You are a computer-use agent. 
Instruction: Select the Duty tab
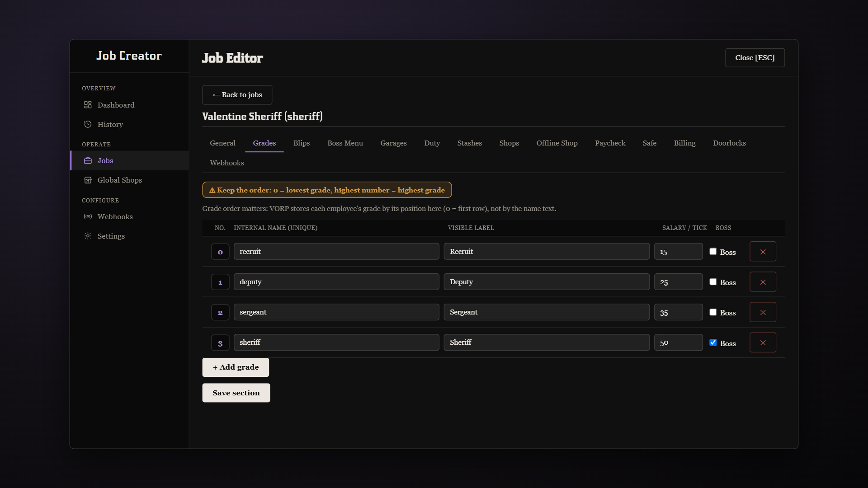[432, 143]
